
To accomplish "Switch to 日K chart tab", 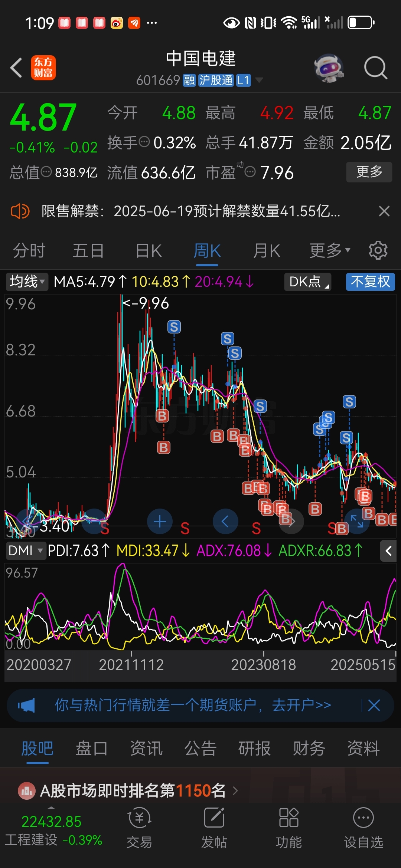I will point(149,251).
